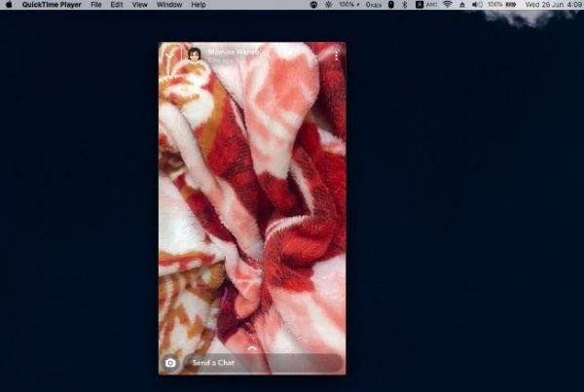The width and height of the screenshot is (584, 392).
Task: Click the Wi-Fi status icon
Action: (x=447, y=5)
